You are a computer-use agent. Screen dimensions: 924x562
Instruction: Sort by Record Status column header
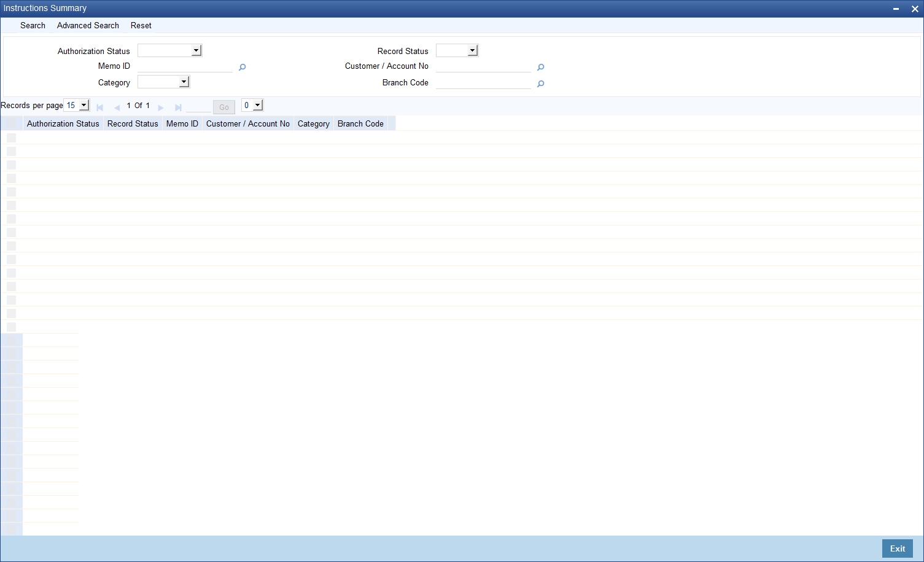(x=133, y=123)
